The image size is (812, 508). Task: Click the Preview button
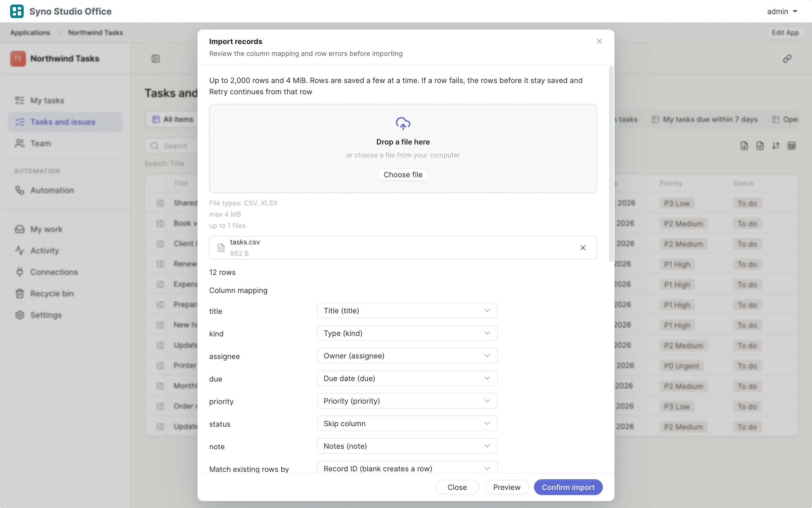coord(507,487)
